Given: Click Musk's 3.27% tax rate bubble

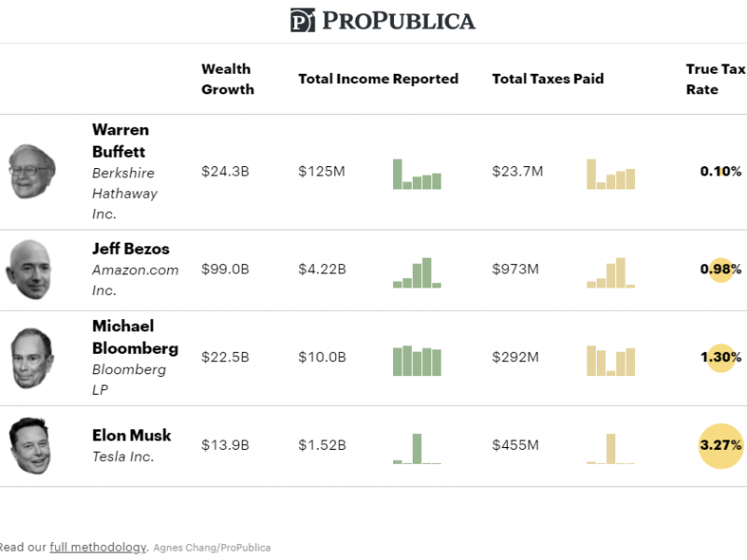Looking at the screenshot, I should pyautogui.click(x=720, y=445).
